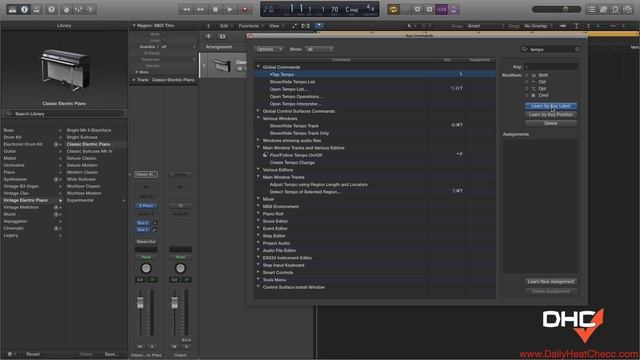This screenshot has width=640, height=360.
Task: Click the Search Library field
Action: (x=64, y=114)
